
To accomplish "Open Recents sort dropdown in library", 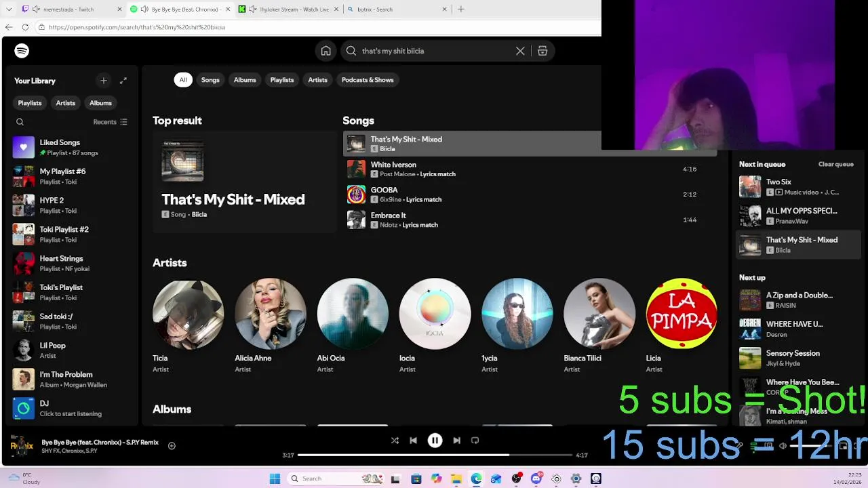I will (110, 122).
